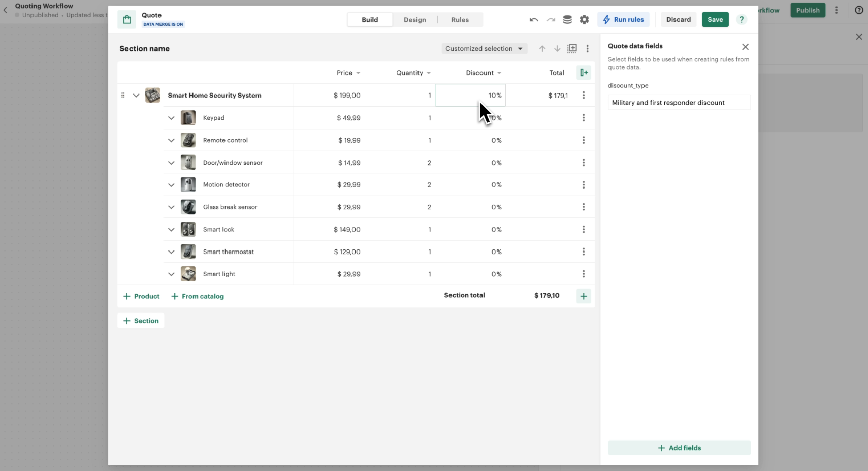
Task: Click the undo arrow icon
Action: (x=534, y=20)
